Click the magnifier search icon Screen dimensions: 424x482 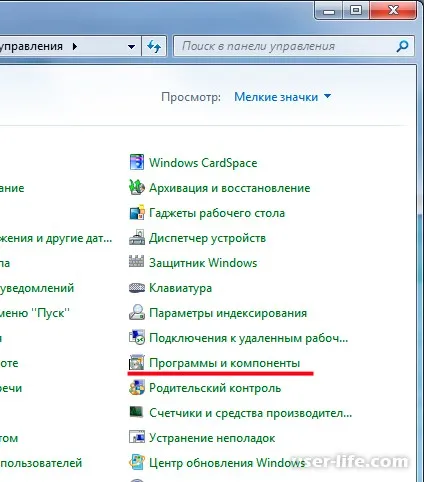pyautogui.click(x=402, y=46)
